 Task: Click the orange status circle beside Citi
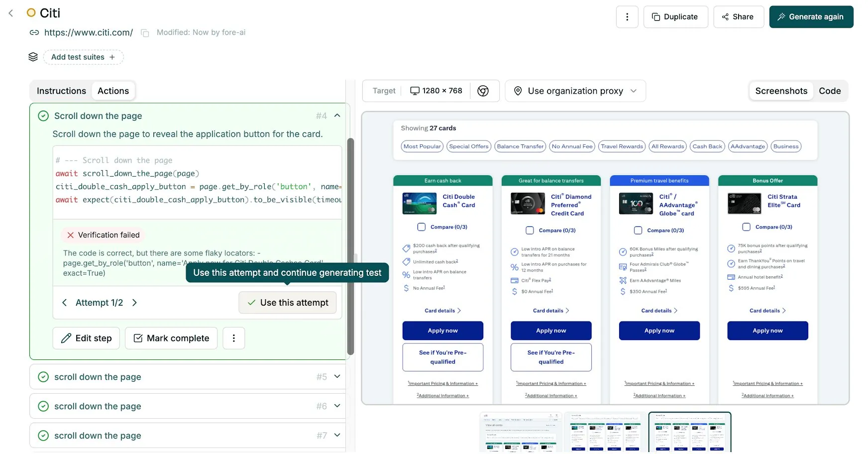point(31,13)
